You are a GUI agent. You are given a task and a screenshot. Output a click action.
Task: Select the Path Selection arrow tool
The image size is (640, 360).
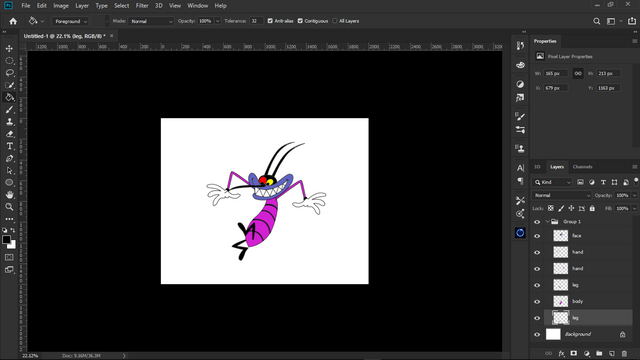click(9, 171)
